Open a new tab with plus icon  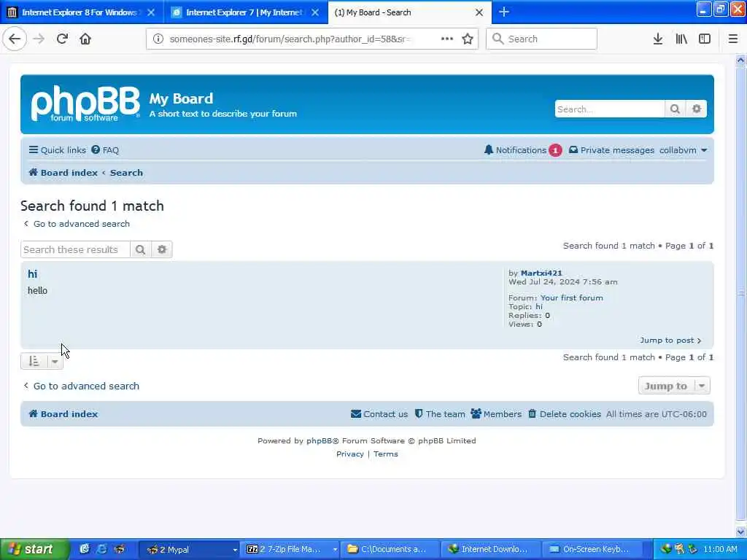[x=503, y=12]
